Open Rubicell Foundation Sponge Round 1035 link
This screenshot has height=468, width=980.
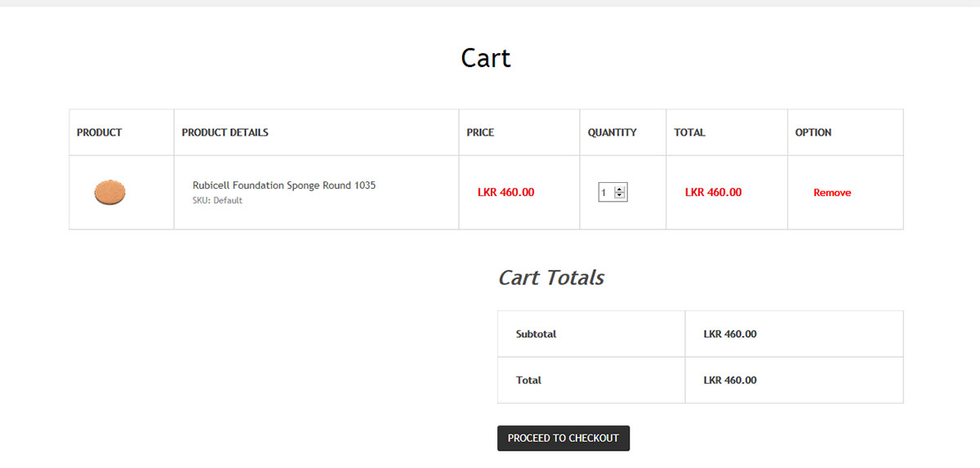tap(283, 185)
